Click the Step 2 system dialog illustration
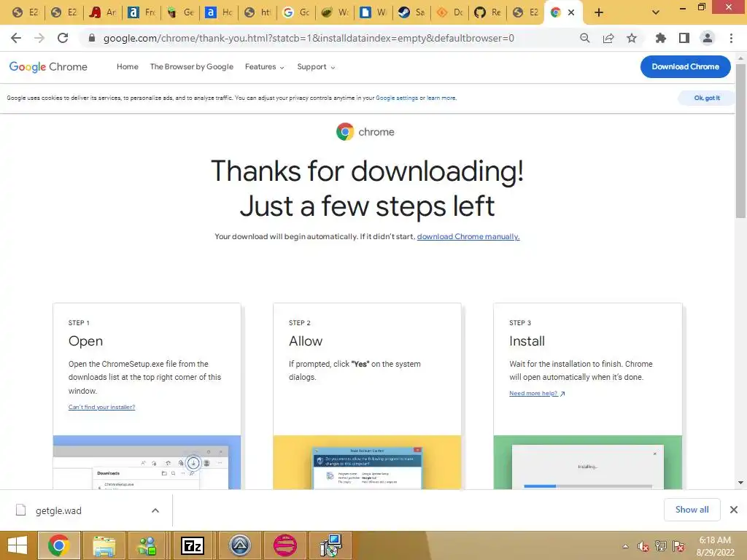 coord(367,462)
